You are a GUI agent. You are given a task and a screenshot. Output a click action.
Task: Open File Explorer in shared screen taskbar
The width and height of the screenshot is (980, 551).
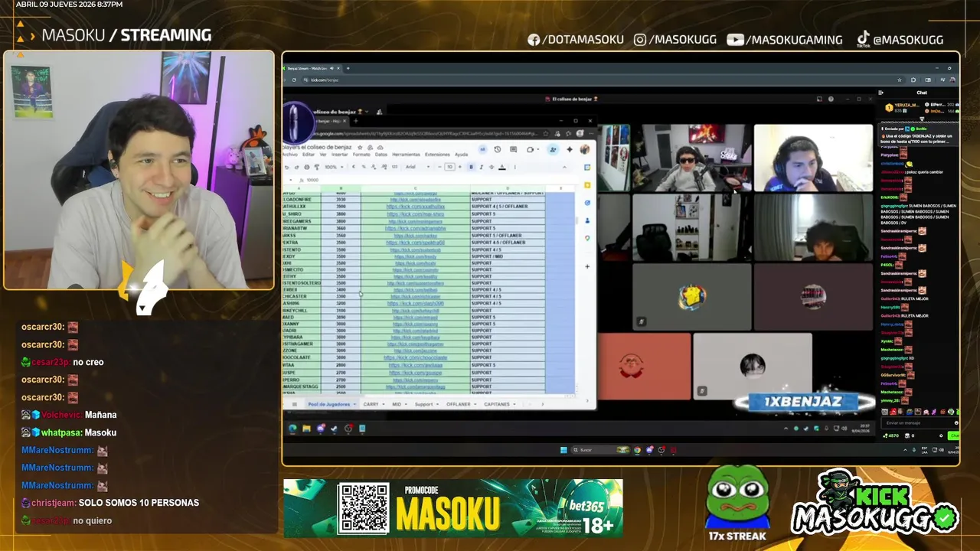306,429
